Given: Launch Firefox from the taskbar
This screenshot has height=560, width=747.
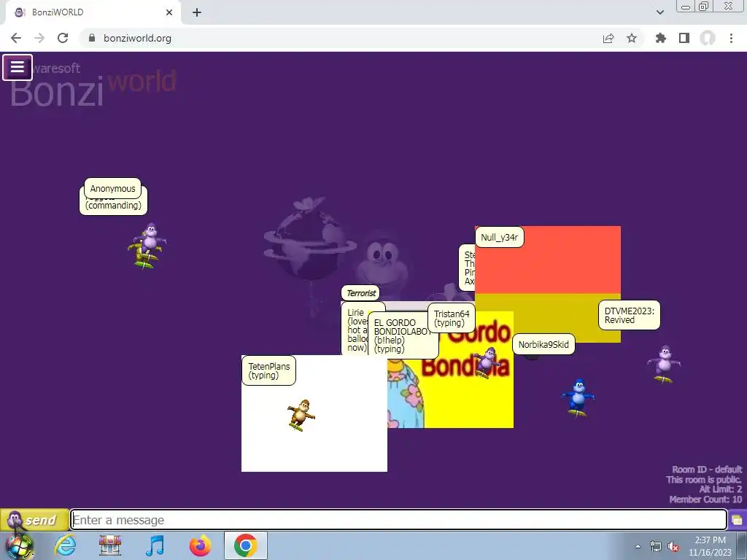Looking at the screenshot, I should [x=200, y=545].
